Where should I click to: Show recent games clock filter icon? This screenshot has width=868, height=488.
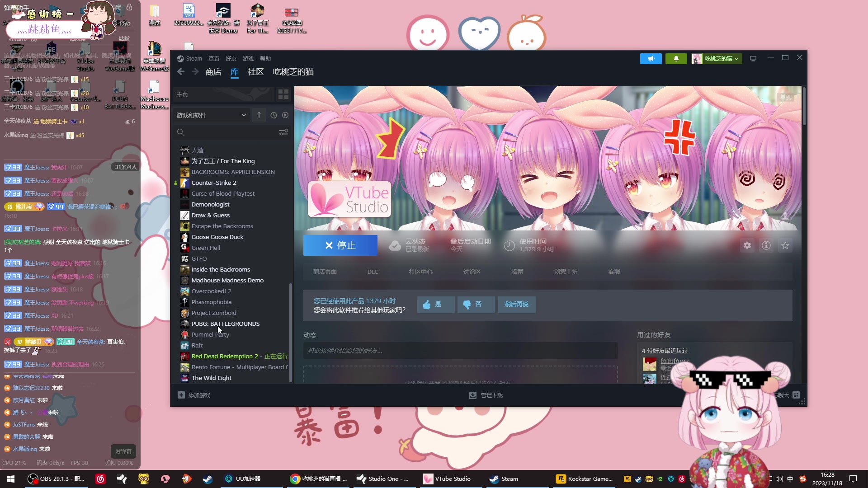click(x=274, y=115)
